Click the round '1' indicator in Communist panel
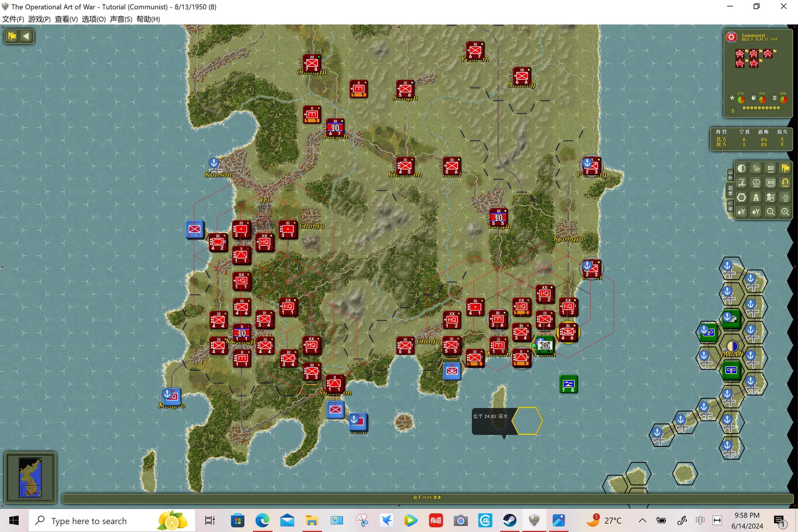 pyautogui.click(x=733, y=111)
